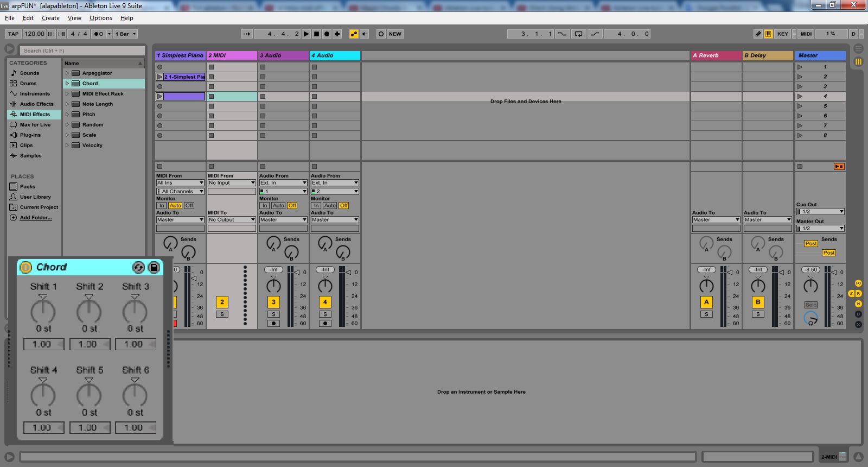
Task: Open the Edit menu
Action: tap(28, 18)
